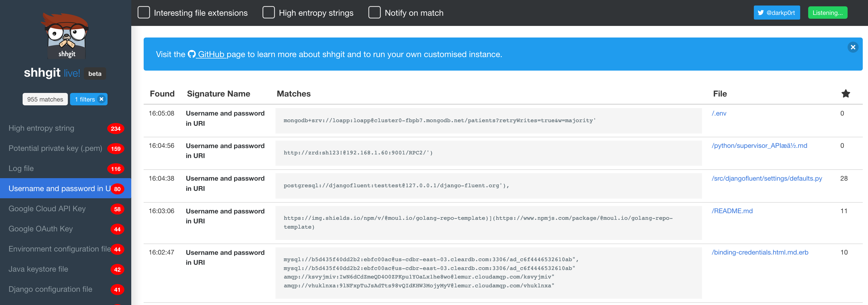868x305 pixels.
Task: Enable Notify on match checkbox
Action: (374, 12)
